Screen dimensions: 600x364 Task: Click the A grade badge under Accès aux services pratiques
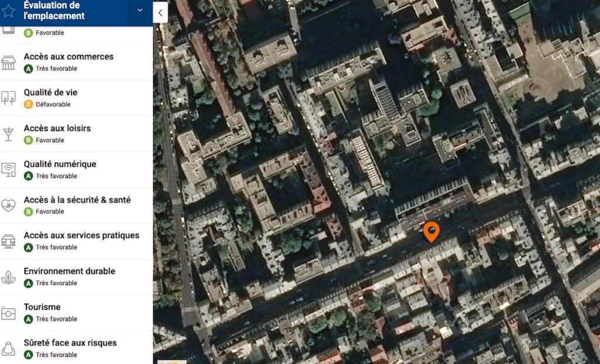tap(28, 248)
